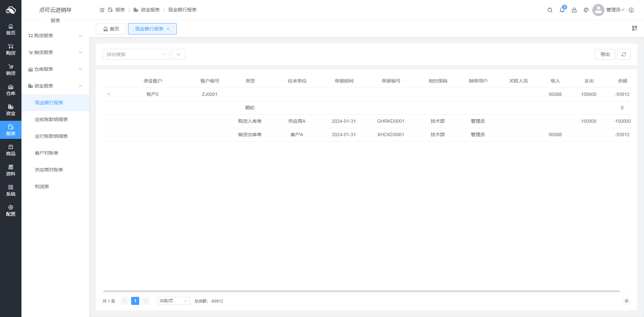Open the tab layout grid icon
644x317 pixels.
(x=634, y=29)
